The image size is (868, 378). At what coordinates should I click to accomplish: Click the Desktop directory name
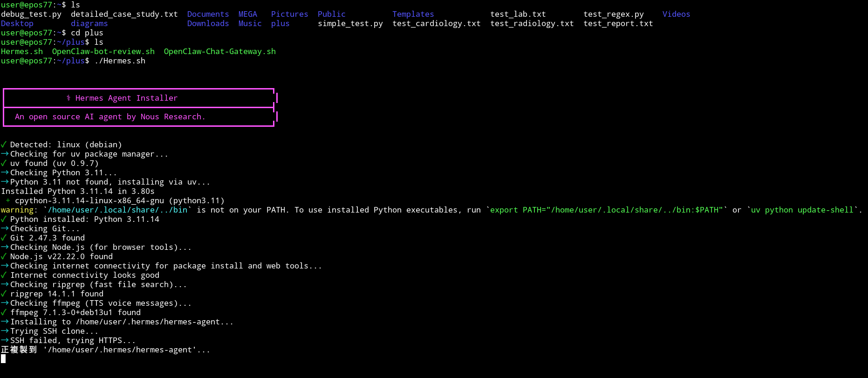(x=17, y=24)
